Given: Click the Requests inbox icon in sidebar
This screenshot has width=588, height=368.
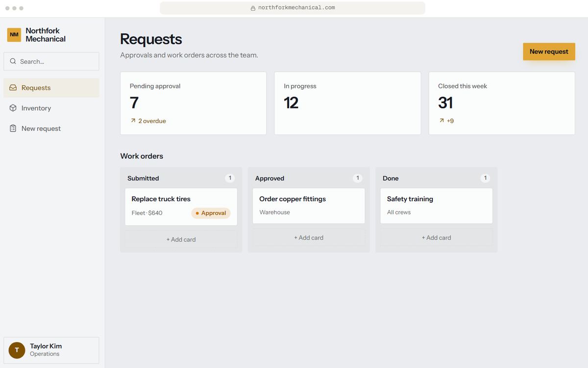Looking at the screenshot, I should click(13, 88).
